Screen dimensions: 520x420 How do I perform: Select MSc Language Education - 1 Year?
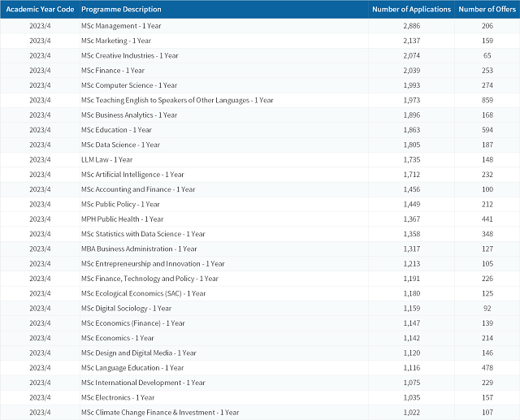point(132,368)
